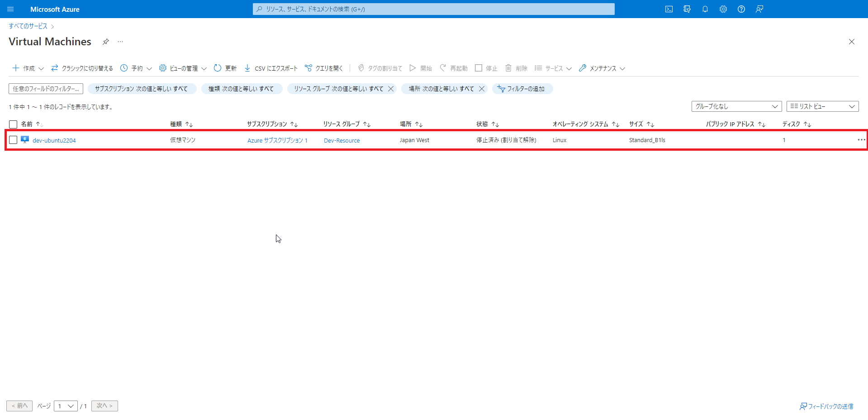
Task: Tick the dev-ubuntu2204 row checkbox
Action: click(13, 140)
